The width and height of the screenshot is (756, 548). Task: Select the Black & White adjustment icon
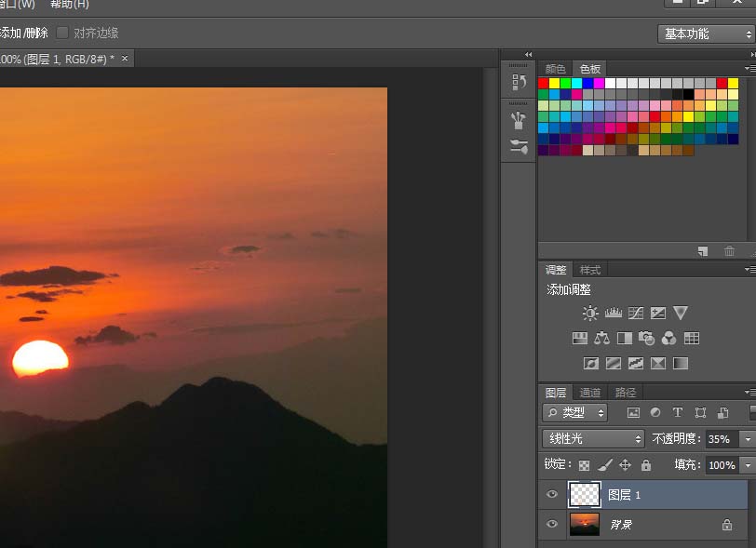click(x=626, y=340)
